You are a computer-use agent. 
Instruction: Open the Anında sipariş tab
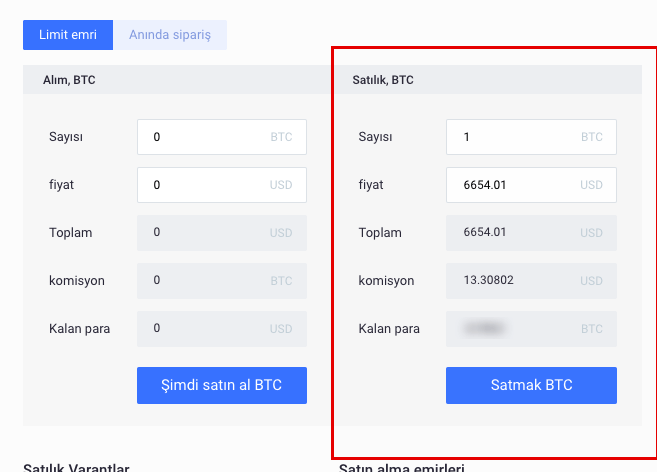pos(170,35)
